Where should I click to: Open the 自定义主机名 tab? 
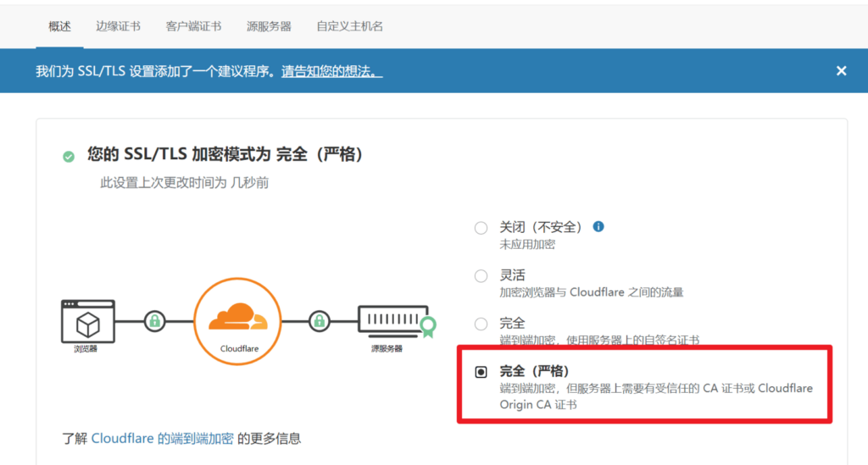click(349, 26)
